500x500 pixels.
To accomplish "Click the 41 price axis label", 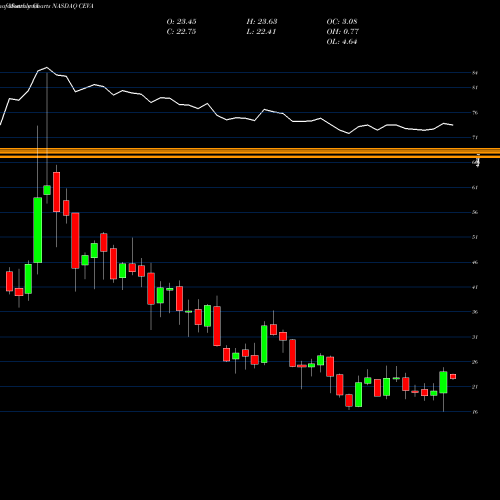I will pos(475,287).
